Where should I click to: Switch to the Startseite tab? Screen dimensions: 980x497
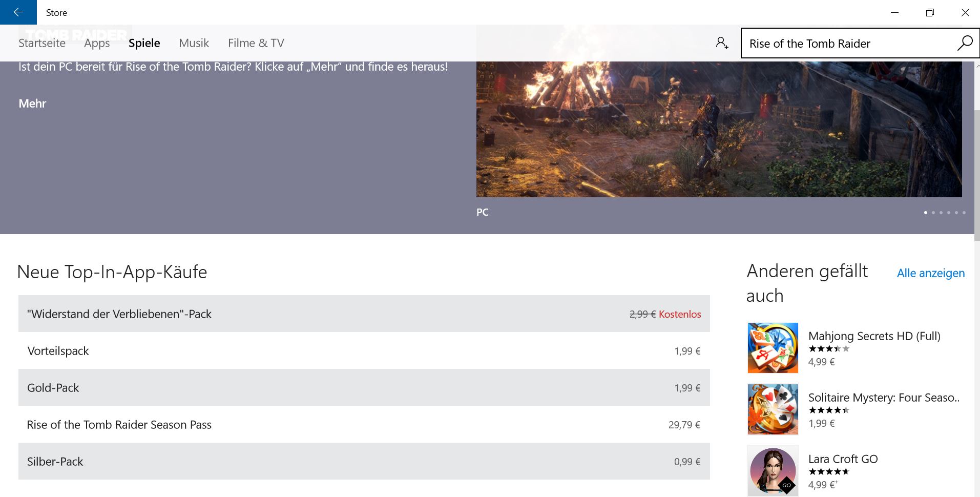tap(42, 43)
